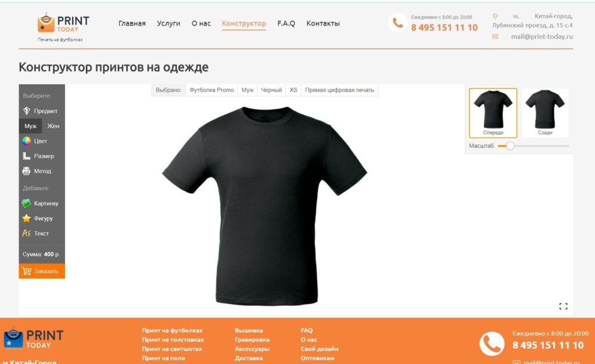Select the Сзади back view thumbnail
595x364 pixels.
pos(545,113)
